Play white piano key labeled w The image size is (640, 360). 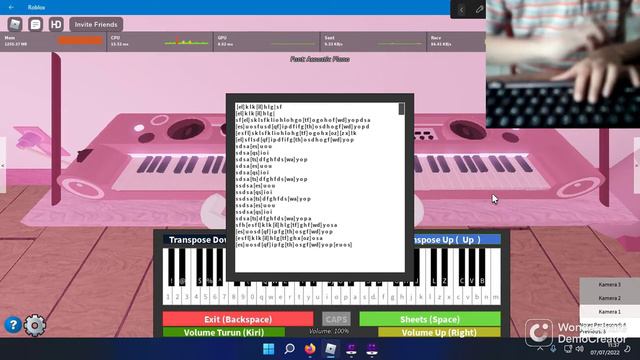(271, 296)
